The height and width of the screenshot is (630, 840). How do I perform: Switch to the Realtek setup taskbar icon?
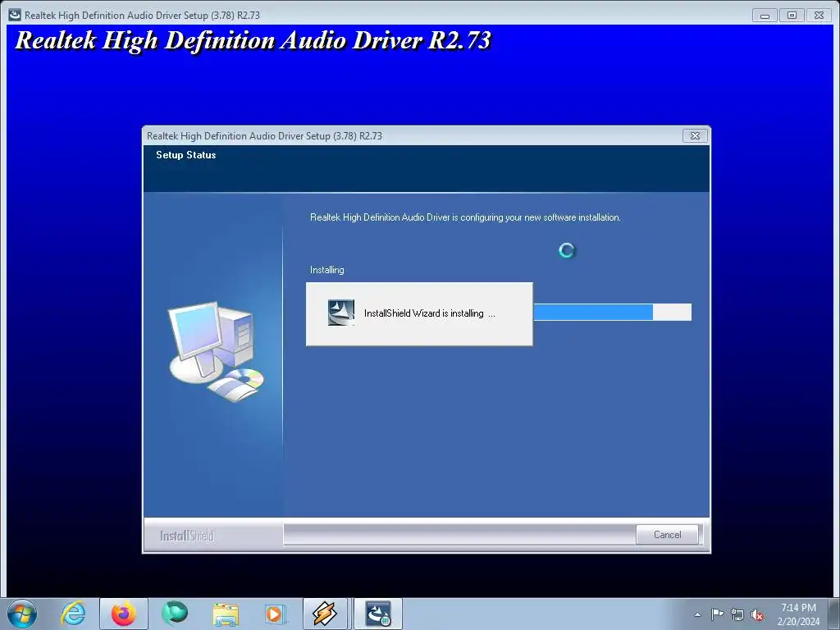377,614
